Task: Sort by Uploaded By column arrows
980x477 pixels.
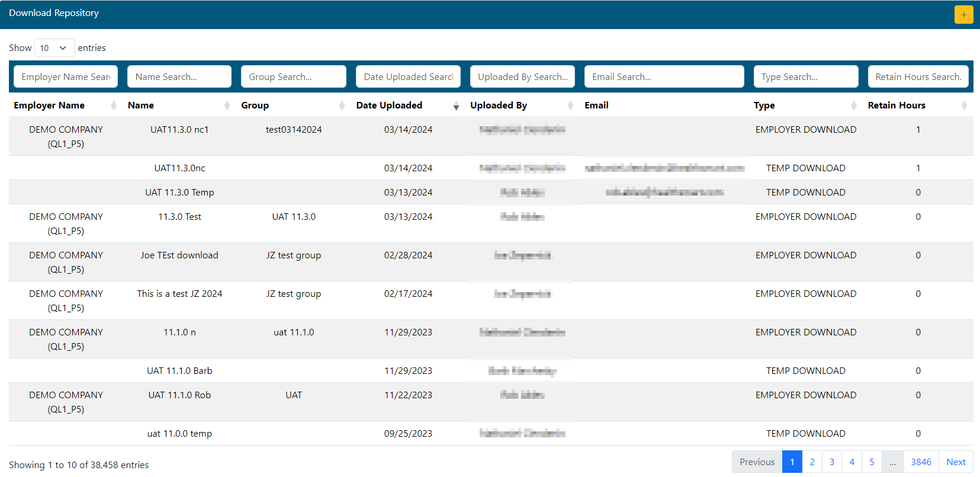Action: pos(570,105)
